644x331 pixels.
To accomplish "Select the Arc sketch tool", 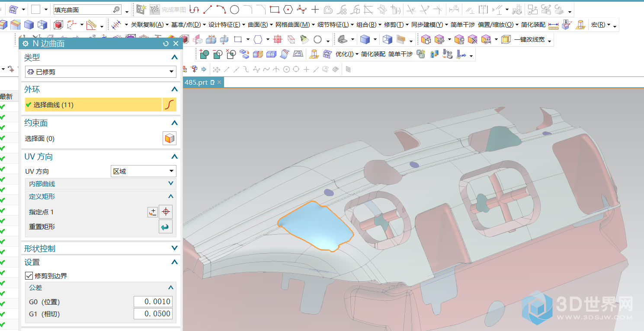I will [221, 9].
